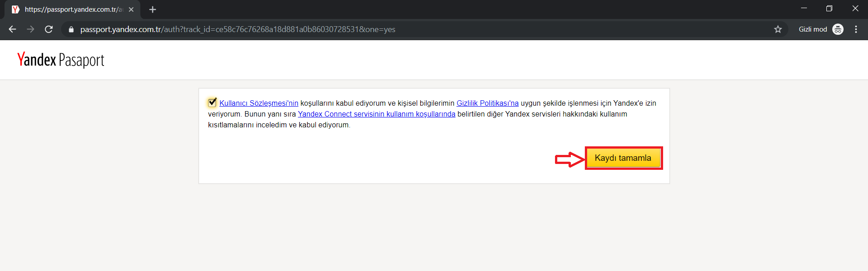The width and height of the screenshot is (868, 271).
Task: Close the passport.yandex.com.tr tab
Action: tap(131, 9)
